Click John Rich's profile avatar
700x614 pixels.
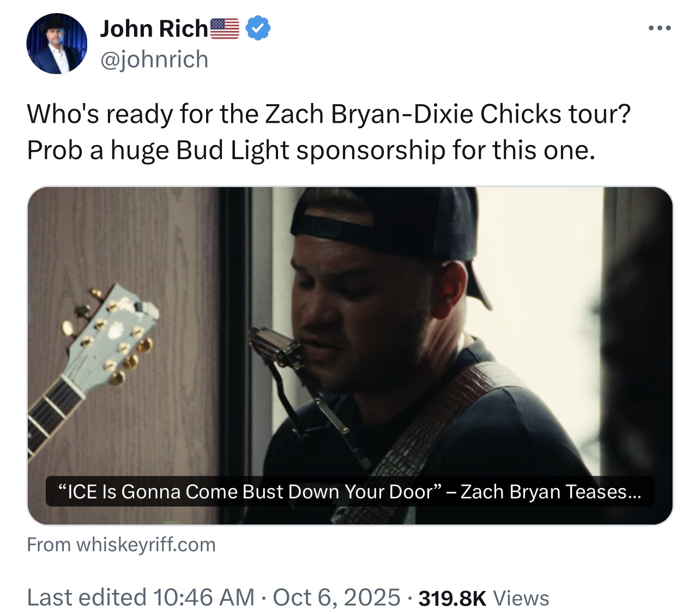(x=57, y=44)
